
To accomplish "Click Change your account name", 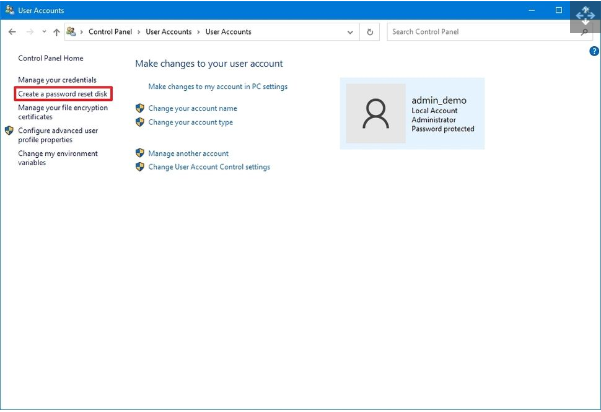I will click(192, 108).
